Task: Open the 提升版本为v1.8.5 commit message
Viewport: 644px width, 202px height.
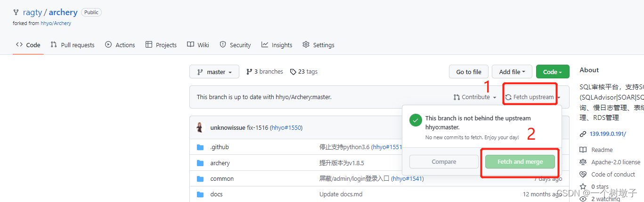Action: (342, 163)
